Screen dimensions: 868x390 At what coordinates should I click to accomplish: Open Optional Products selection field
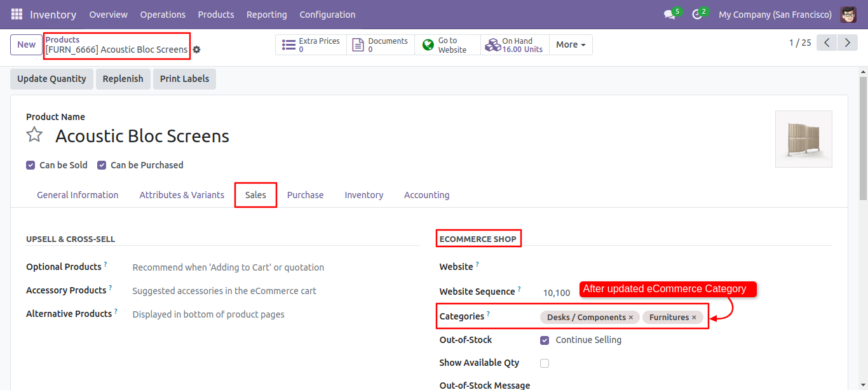[x=275, y=267]
